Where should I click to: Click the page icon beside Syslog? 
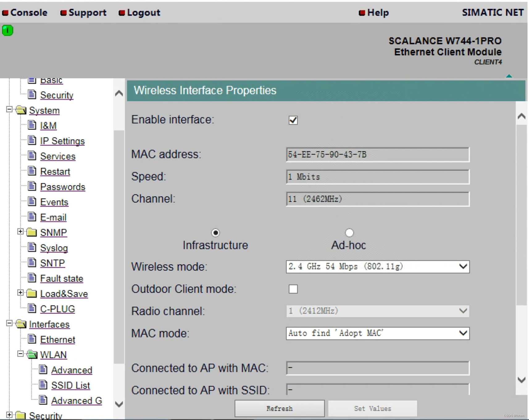(x=32, y=247)
